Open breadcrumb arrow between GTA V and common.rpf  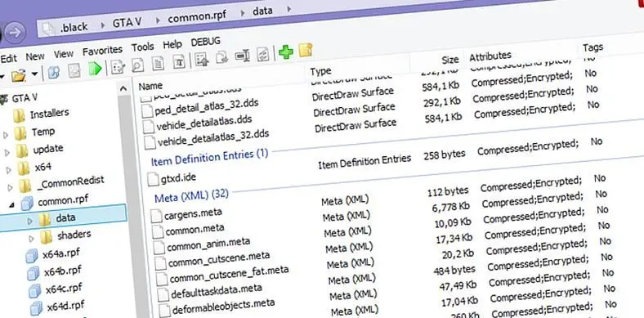[x=158, y=20]
